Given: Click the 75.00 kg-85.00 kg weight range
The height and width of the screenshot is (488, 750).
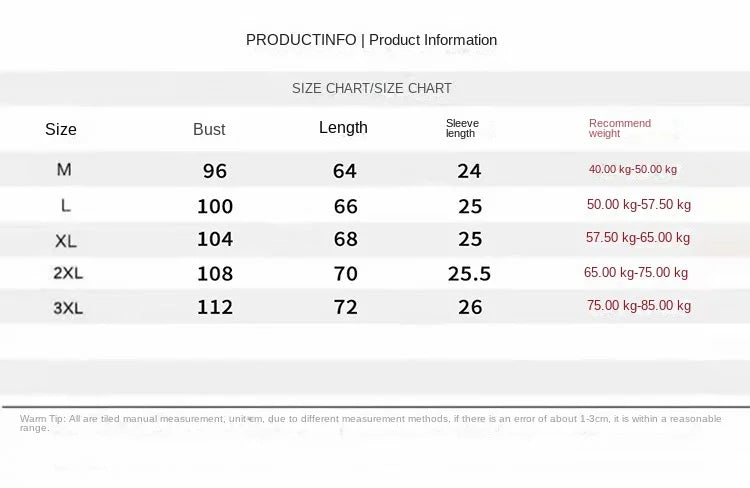Looking at the screenshot, I should tap(638, 306).
